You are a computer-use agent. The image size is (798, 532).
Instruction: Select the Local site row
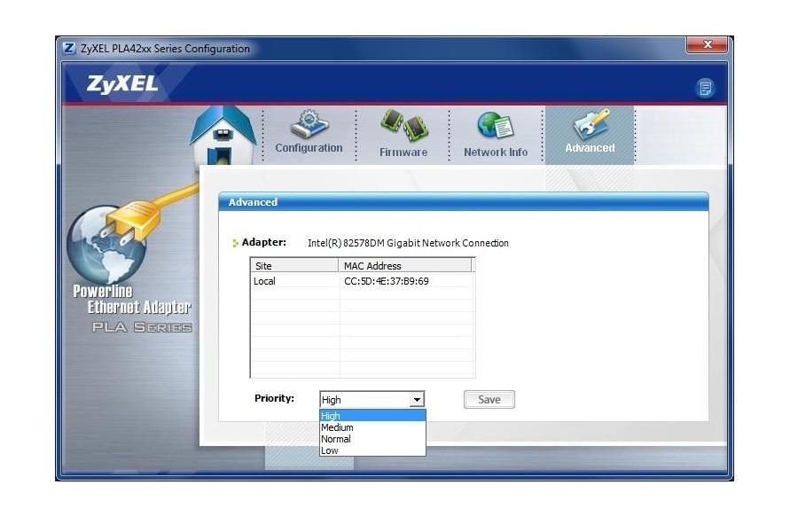363,281
